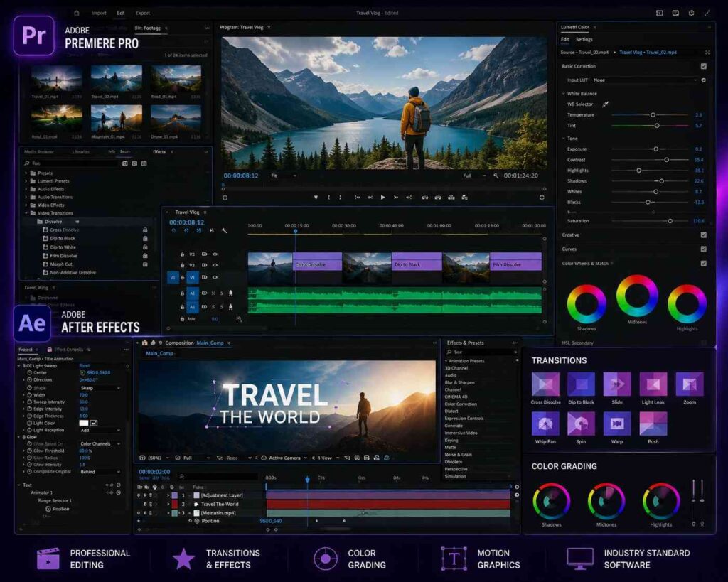Click the Non-Additive Dissolve effect

pyautogui.click(x=73, y=272)
